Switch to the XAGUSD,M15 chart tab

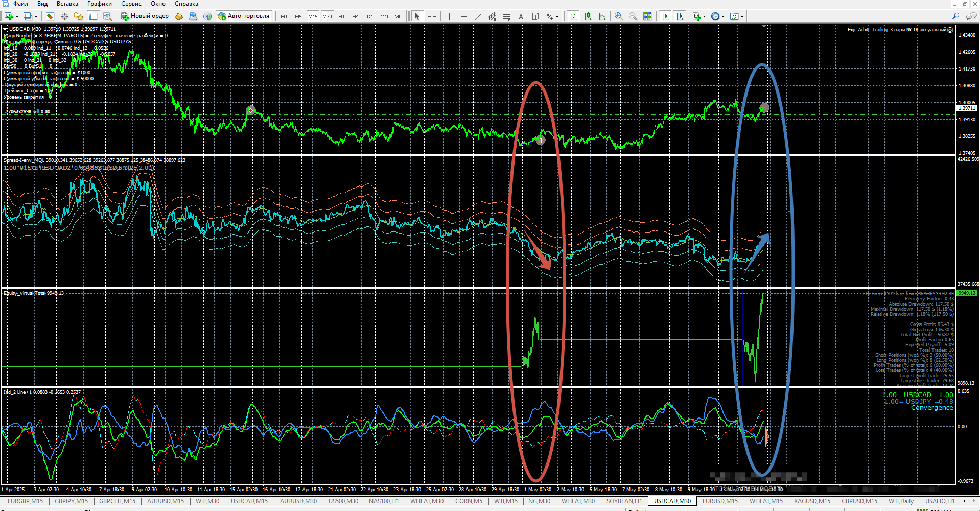pyautogui.click(x=812, y=501)
